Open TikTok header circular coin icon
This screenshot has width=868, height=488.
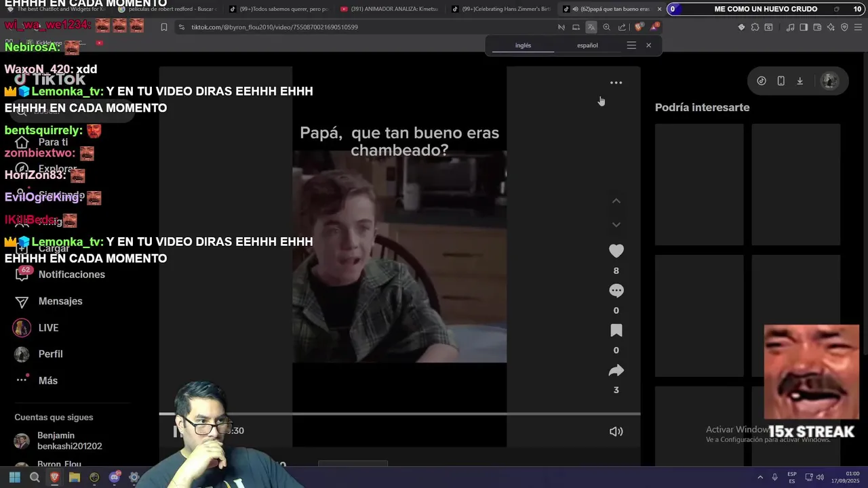[762, 81]
